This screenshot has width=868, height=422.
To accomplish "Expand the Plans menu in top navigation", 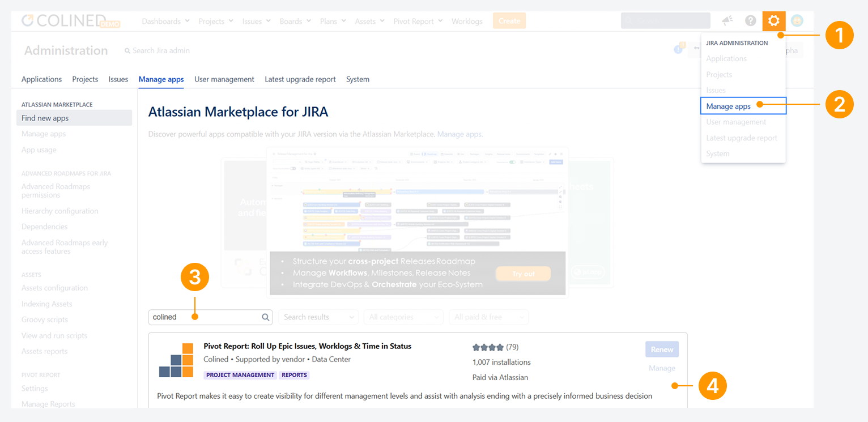I will pos(333,22).
